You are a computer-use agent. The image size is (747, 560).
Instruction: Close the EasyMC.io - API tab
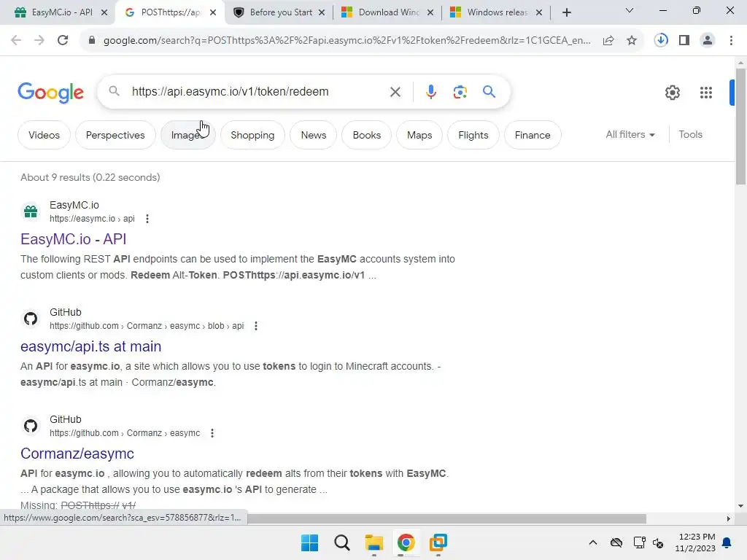point(104,12)
